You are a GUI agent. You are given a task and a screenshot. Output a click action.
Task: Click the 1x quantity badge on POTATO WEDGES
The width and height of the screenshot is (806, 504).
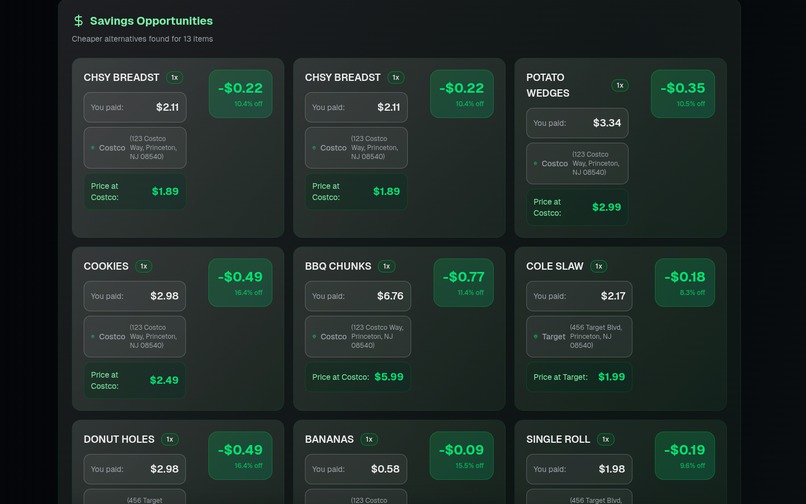click(x=620, y=85)
